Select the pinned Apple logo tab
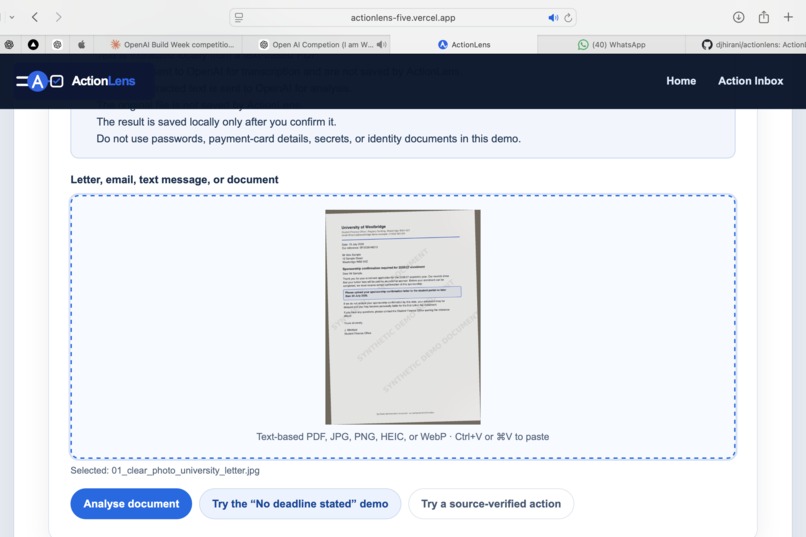 pos(81,45)
